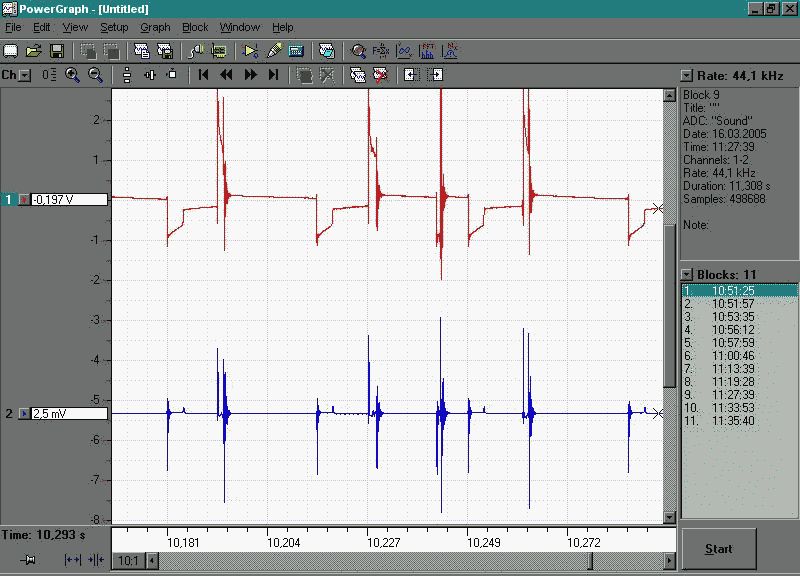Viewport: 800px width, 576px height.
Task: Click the channel 1 value field -0,197 V
Action: (69, 199)
